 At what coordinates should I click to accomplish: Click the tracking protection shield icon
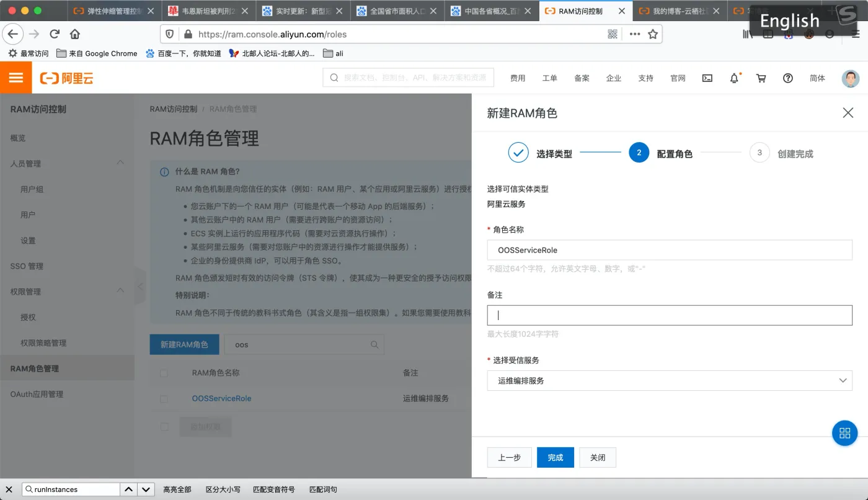coord(170,35)
